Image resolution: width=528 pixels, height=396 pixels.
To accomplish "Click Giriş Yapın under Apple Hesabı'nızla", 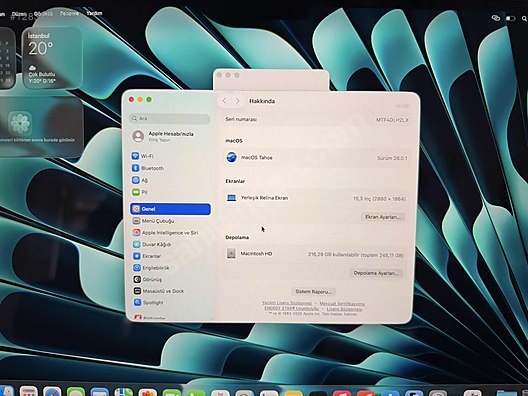I will [159, 140].
